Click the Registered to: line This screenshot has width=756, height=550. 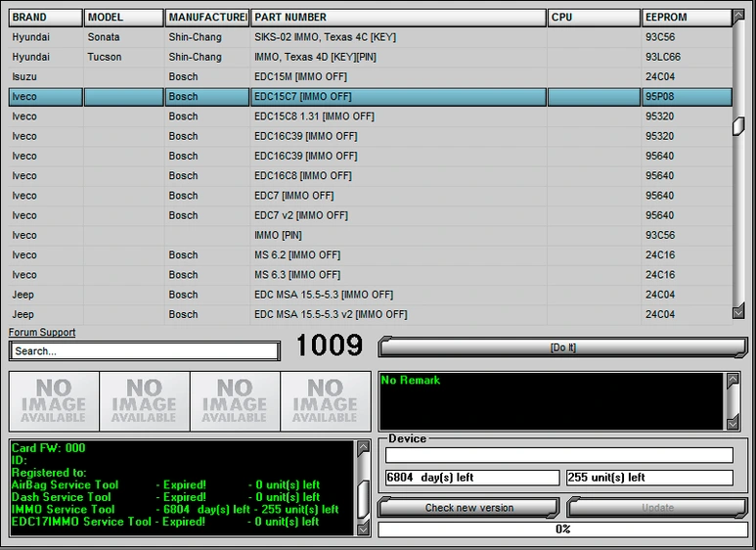coord(49,473)
